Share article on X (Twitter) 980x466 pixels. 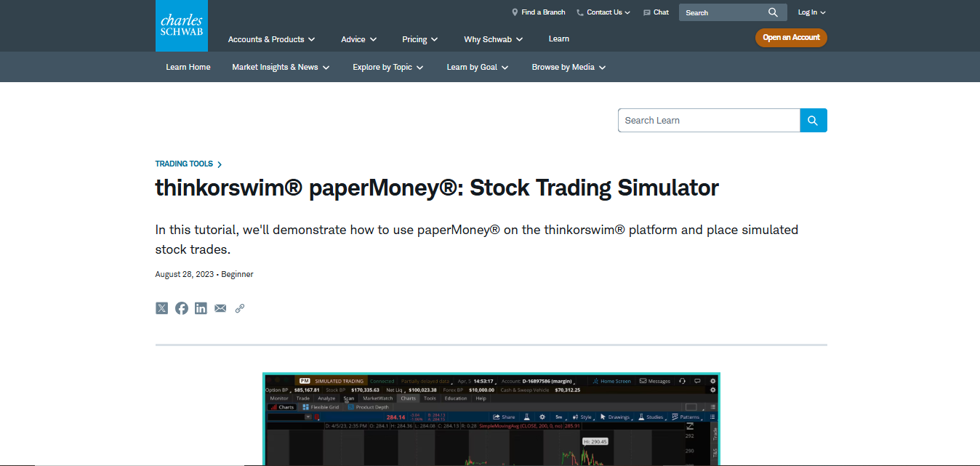[x=161, y=308]
